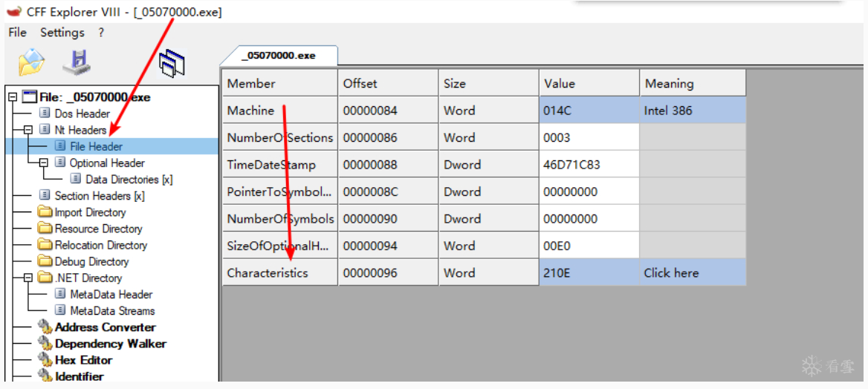Save the file using the floppy disk icon
Viewport: 868px width, 389px height.
point(77,62)
